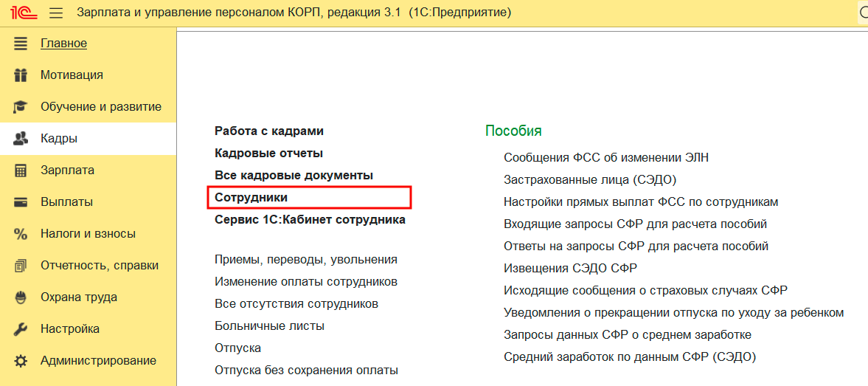Open the hamburger menu in title bar

tap(56, 13)
